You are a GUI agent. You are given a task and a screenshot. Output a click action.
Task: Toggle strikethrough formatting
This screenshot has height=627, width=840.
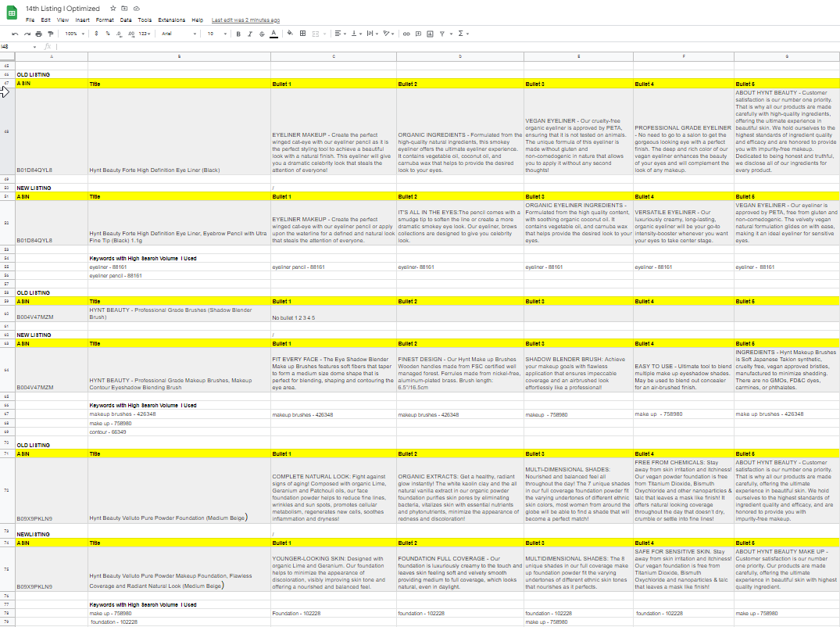262,34
